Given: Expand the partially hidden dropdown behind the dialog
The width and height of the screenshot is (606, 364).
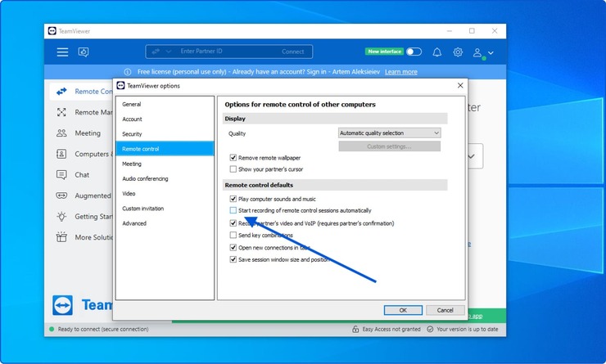Looking at the screenshot, I should coord(471,157).
